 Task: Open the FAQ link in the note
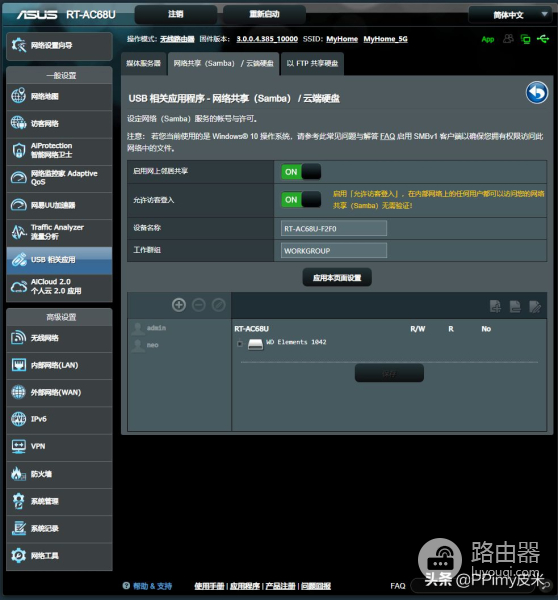pos(388,137)
